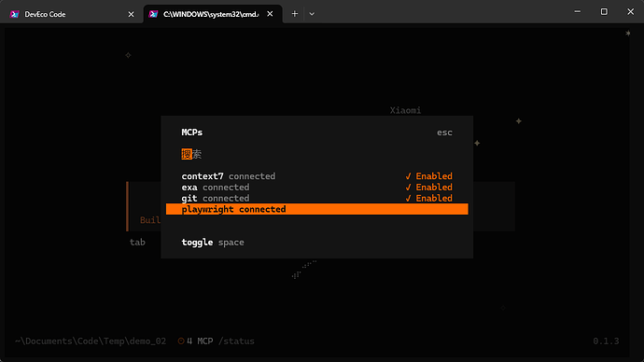Dismiss the dialog via esc label
The height and width of the screenshot is (362, 644).
(x=444, y=132)
